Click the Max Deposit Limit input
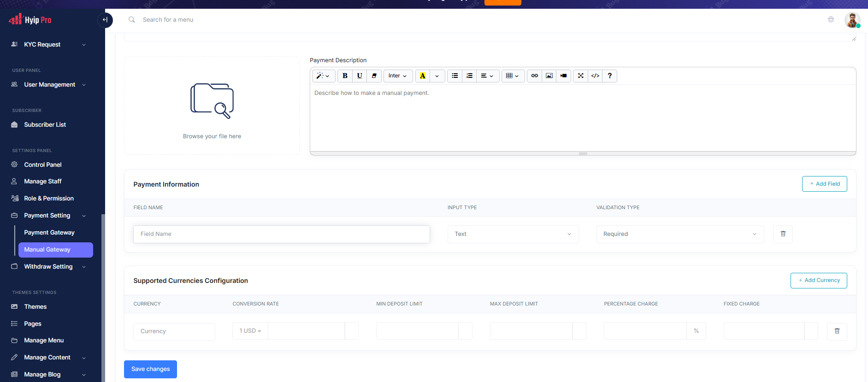 coord(531,331)
